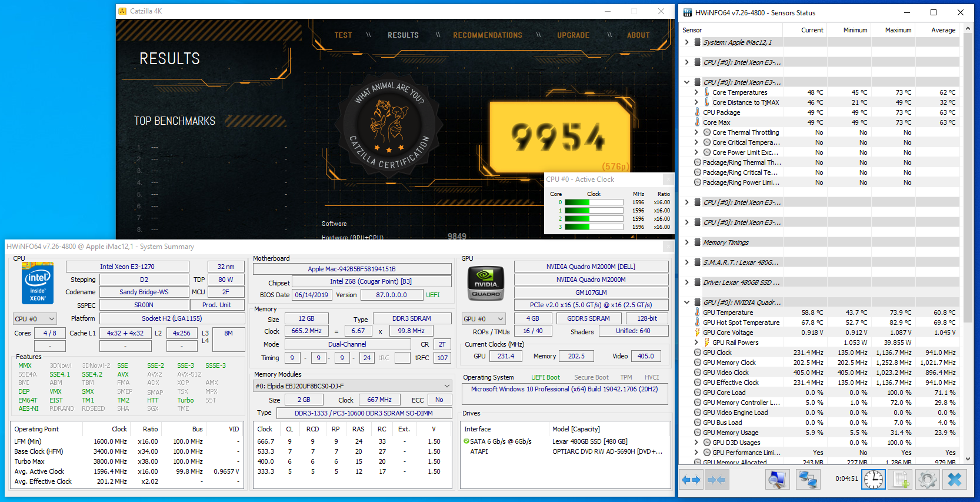This screenshot has width=980, height=502.
Task: Click the Intel Xeon inside logo
Action: click(x=38, y=283)
